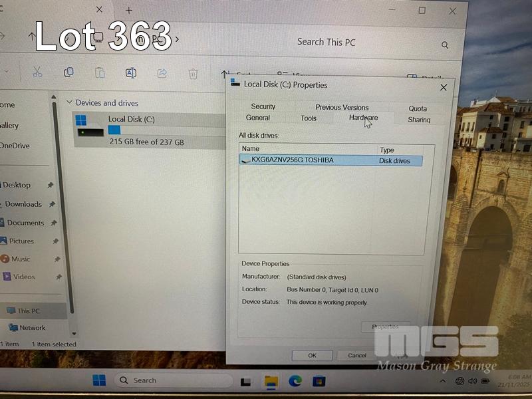Image resolution: width=532 pixels, height=399 pixels.
Task: Collapse the Devices and drives group
Action: click(69, 103)
